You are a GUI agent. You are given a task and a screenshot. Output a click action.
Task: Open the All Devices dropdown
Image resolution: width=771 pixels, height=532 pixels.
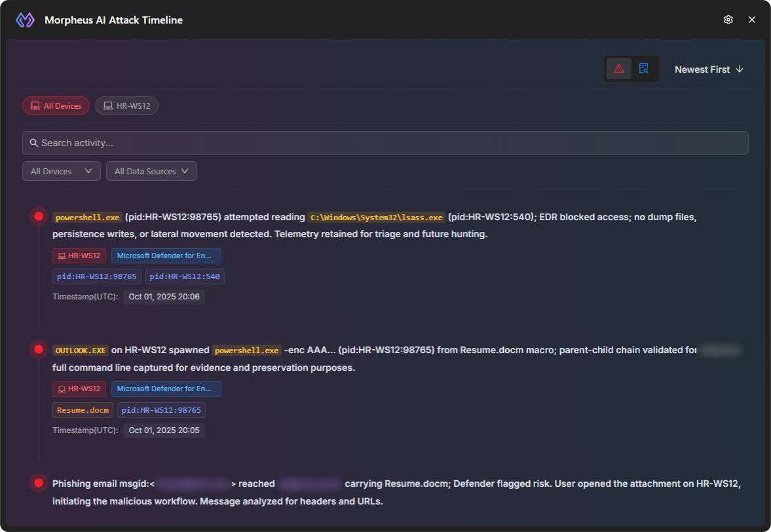pos(62,171)
